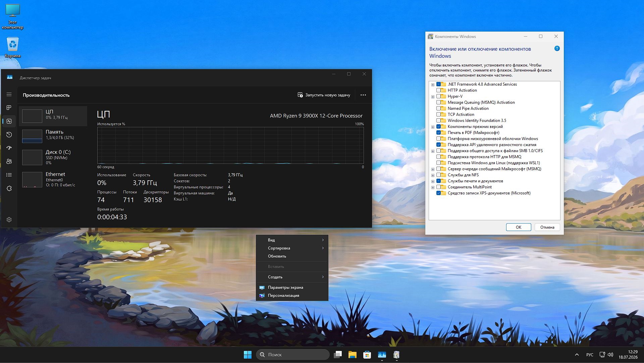This screenshot has height=363, width=644.
Task: Expand Службы для NFS node
Action: (x=433, y=175)
